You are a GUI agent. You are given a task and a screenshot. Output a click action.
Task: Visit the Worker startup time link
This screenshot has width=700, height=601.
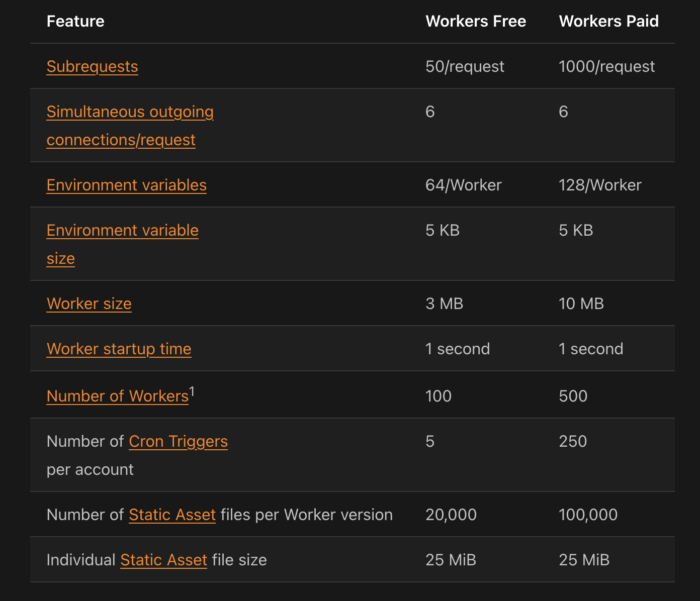tap(119, 349)
